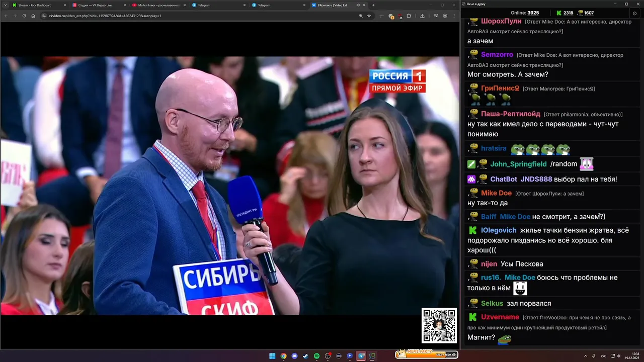This screenshot has height=362, width=644.
Task: Open the Windows Start menu
Action: pos(272,356)
